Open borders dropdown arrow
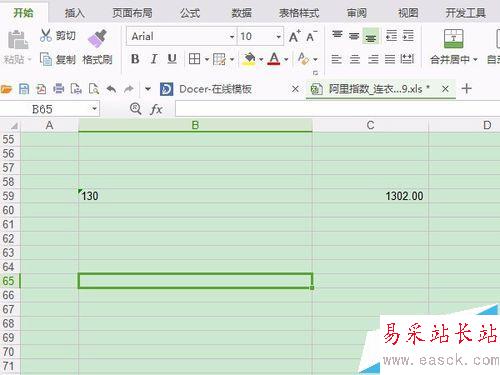Image resolution: width=500 pixels, height=375 pixels. [207, 60]
